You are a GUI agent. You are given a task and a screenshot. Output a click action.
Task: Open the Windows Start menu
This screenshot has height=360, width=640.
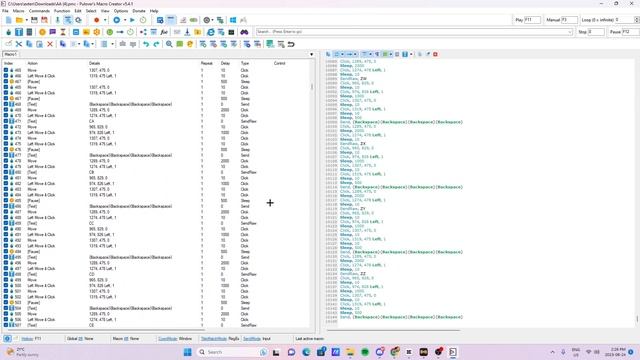[188, 352]
